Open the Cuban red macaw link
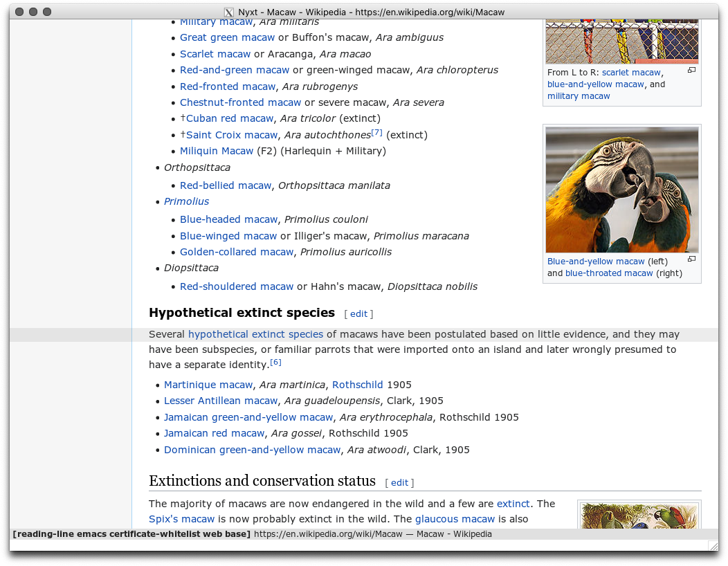Viewport: 728px width, 566px height. (x=229, y=118)
